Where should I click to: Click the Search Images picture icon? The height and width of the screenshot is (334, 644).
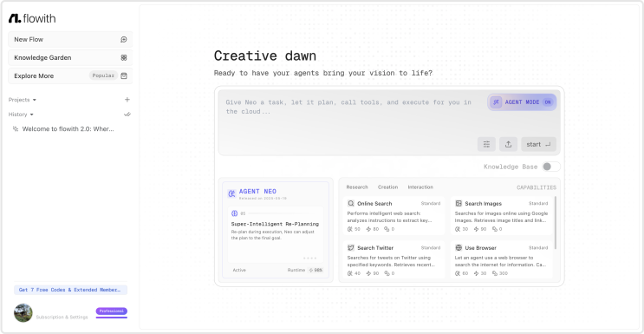point(459,203)
